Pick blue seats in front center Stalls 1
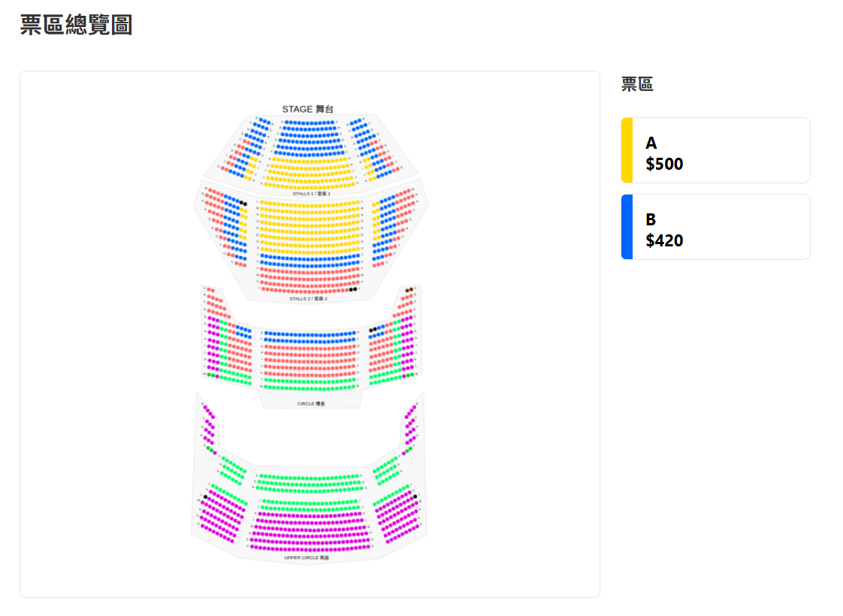843x616 pixels. tap(310, 138)
